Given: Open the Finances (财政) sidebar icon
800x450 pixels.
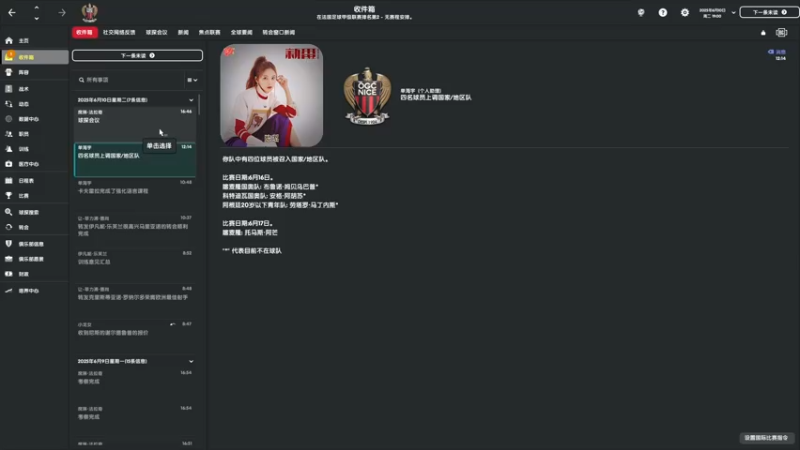Looking at the screenshot, I should click(x=9, y=274).
